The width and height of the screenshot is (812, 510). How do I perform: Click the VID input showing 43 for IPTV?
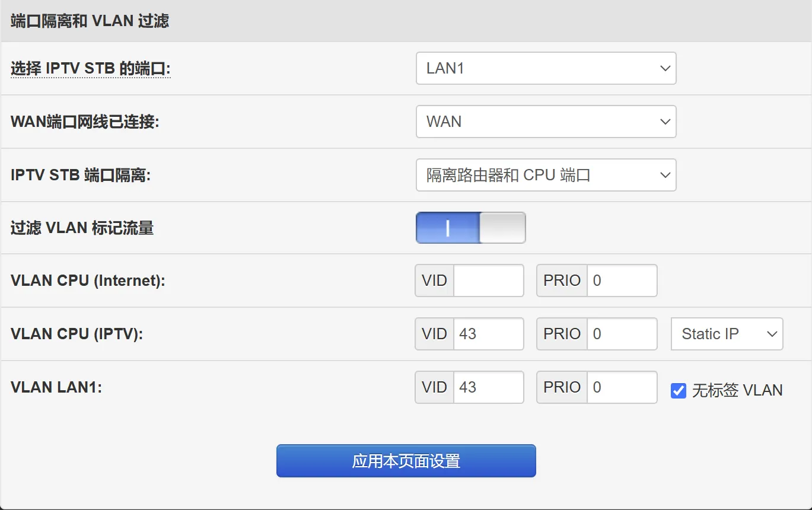click(488, 334)
